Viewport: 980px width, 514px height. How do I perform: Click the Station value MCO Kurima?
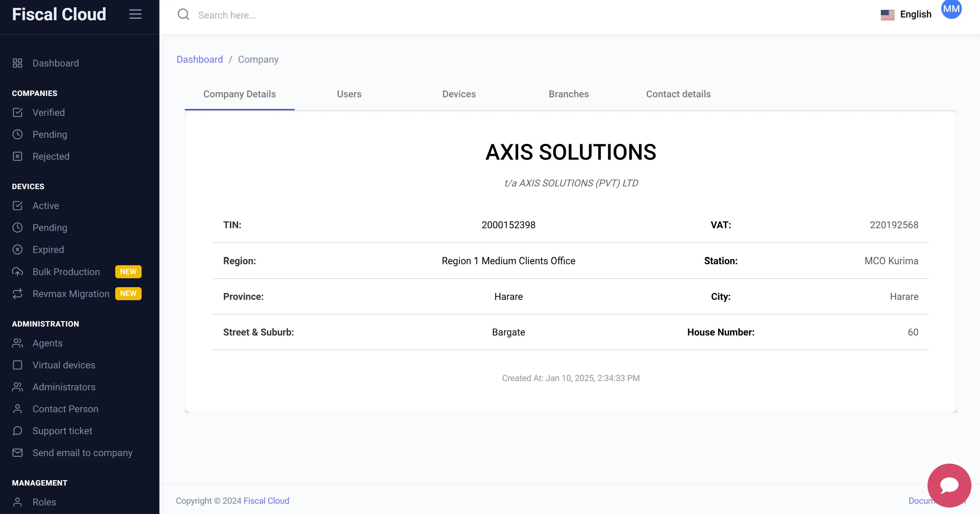[x=891, y=261]
